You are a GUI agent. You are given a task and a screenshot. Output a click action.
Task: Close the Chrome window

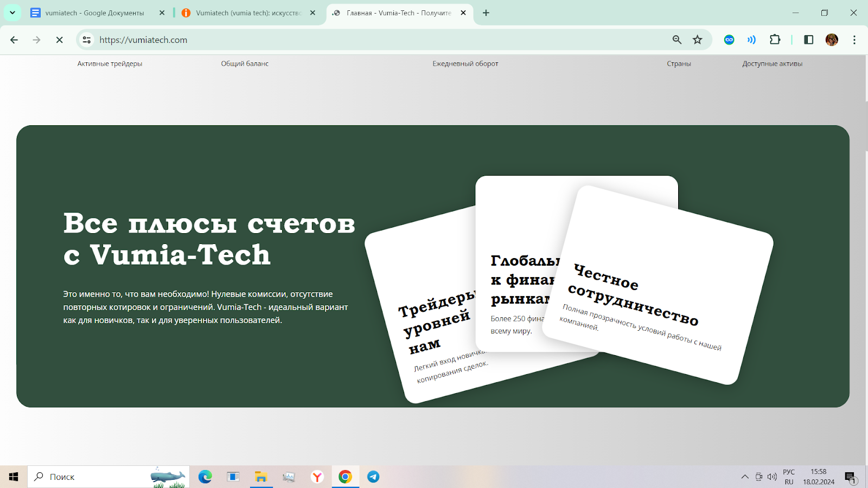(853, 12)
